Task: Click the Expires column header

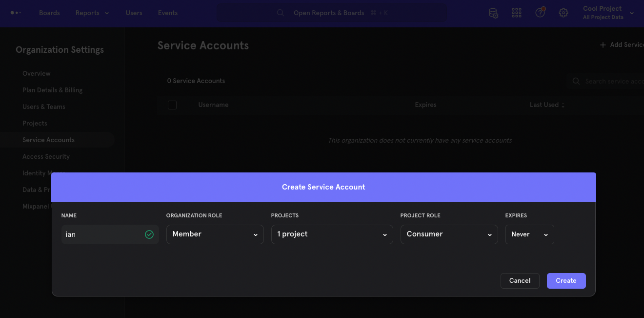Action: pos(425,105)
